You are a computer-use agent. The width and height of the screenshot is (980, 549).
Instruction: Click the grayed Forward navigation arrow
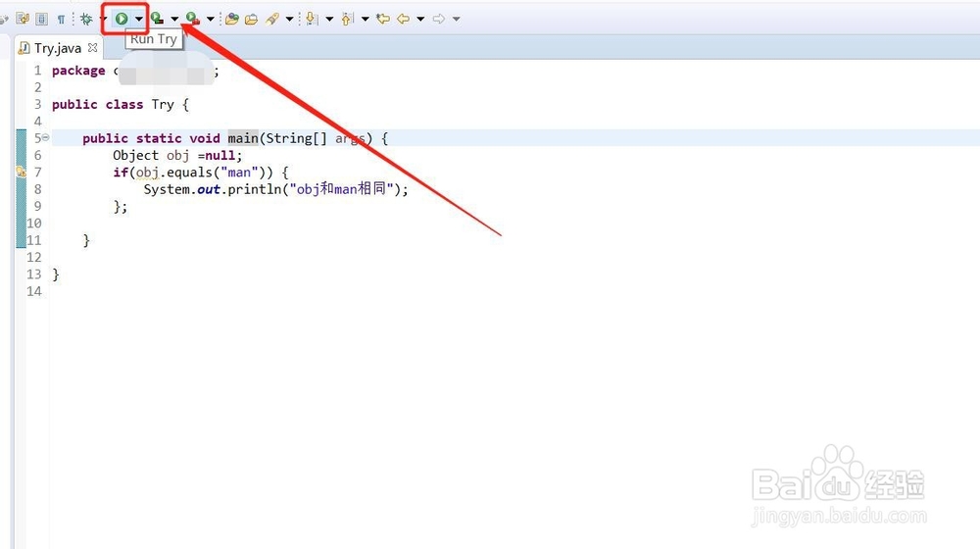(439, 20)
